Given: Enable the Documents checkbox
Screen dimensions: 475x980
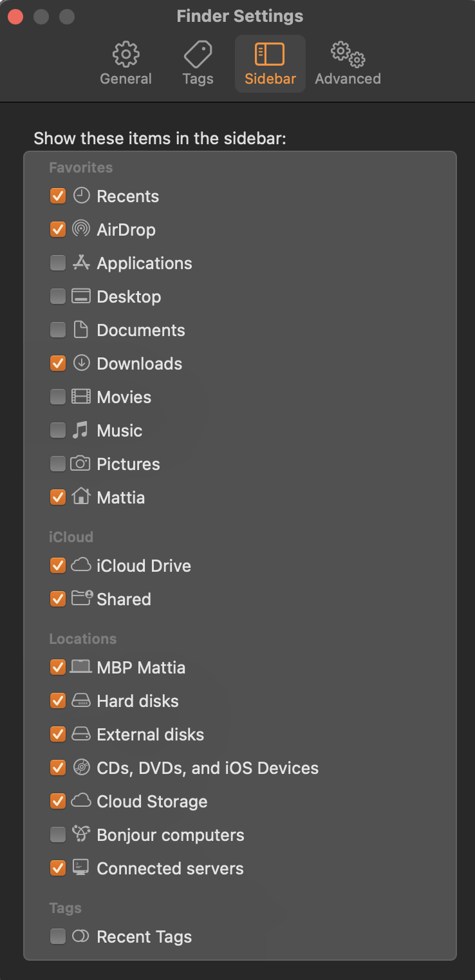Looking at the screenshot, I should [58, 330].
